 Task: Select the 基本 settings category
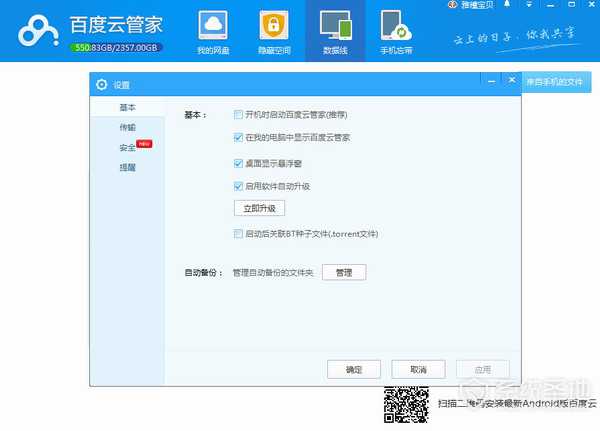coord(127,107)
